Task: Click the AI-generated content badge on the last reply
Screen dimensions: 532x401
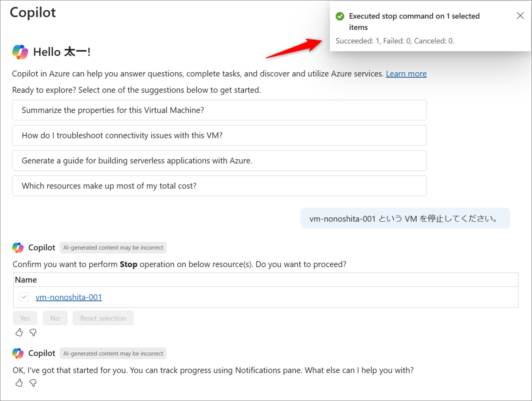Action: point(113,354)
